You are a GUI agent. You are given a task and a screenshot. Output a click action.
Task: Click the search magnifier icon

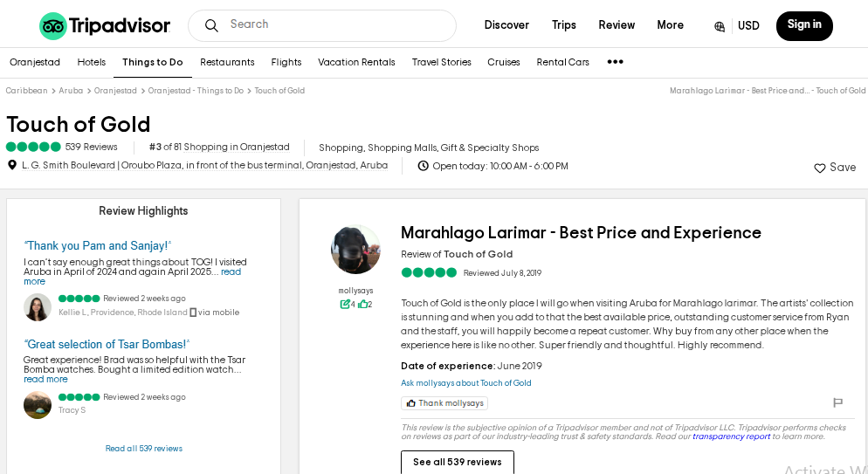[211, 25]
